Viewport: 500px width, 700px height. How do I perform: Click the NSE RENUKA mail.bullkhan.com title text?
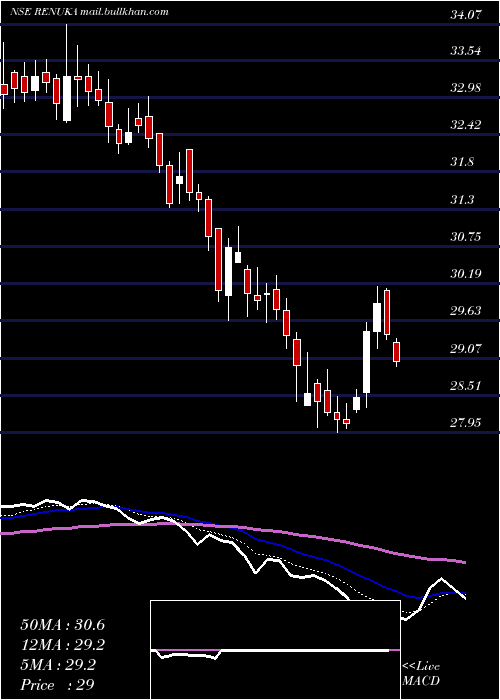coord(89,12)
